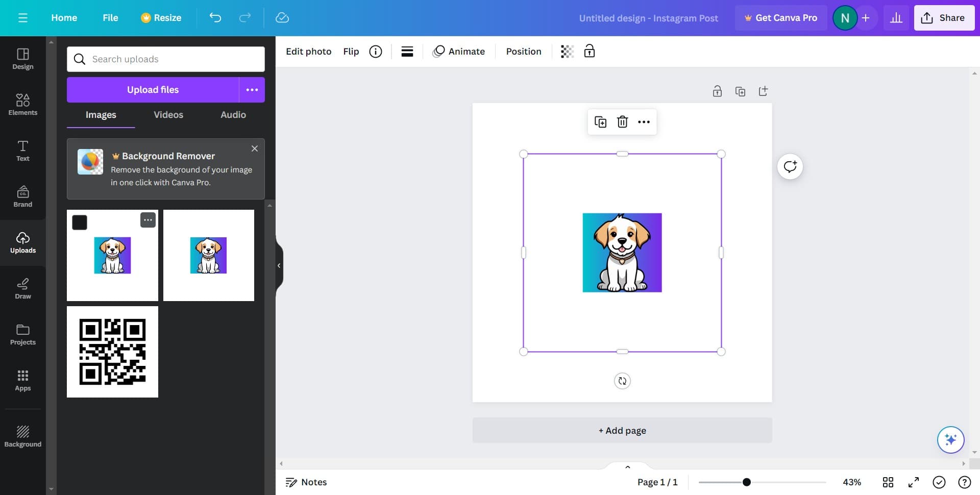Image resolution: width=980 pixels, height=495 pixels.
Task: Open more upload options next to Upload files
Action: (x=252, y=90)
